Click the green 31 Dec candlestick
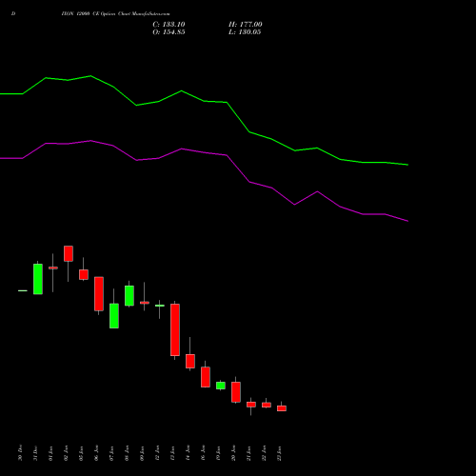Viewport: 476px width, 476px height. click(x=38, y=279)
